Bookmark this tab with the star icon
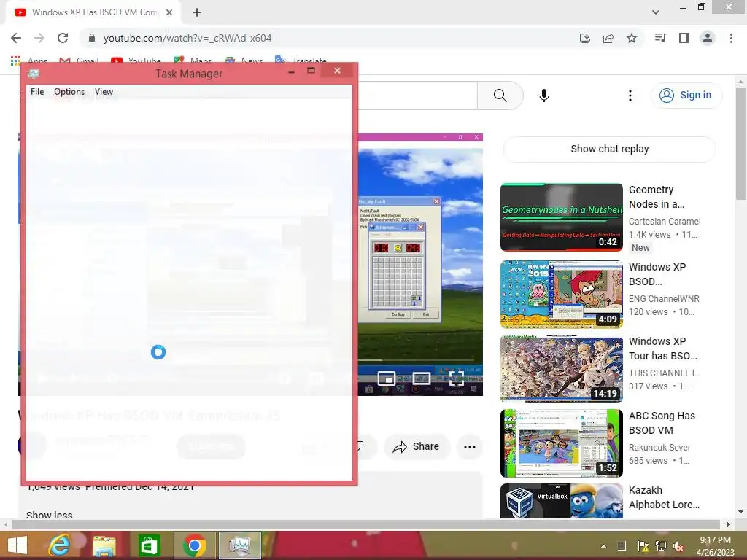Viewport: 747px width, 560px height. [x=632, y=38]
